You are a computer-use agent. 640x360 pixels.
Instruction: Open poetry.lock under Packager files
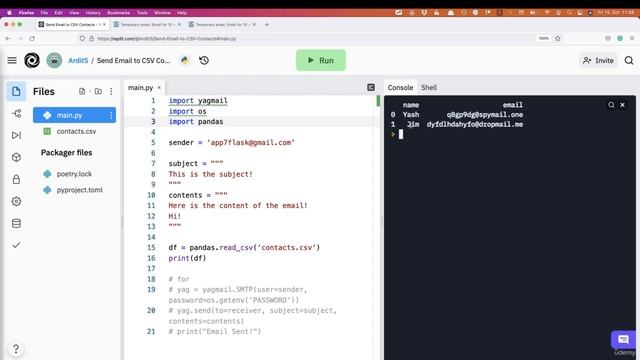74,174
